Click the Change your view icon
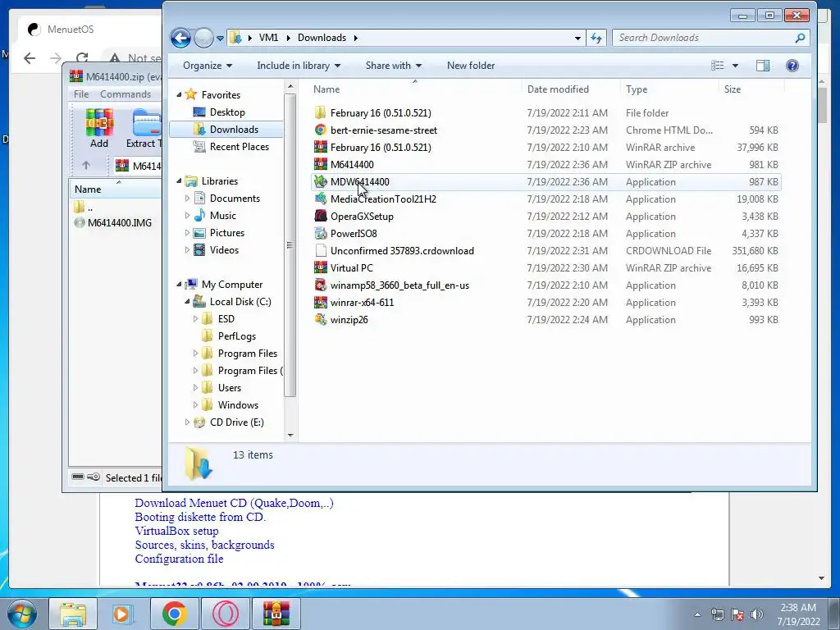840x630 pixels. point(717,66)
